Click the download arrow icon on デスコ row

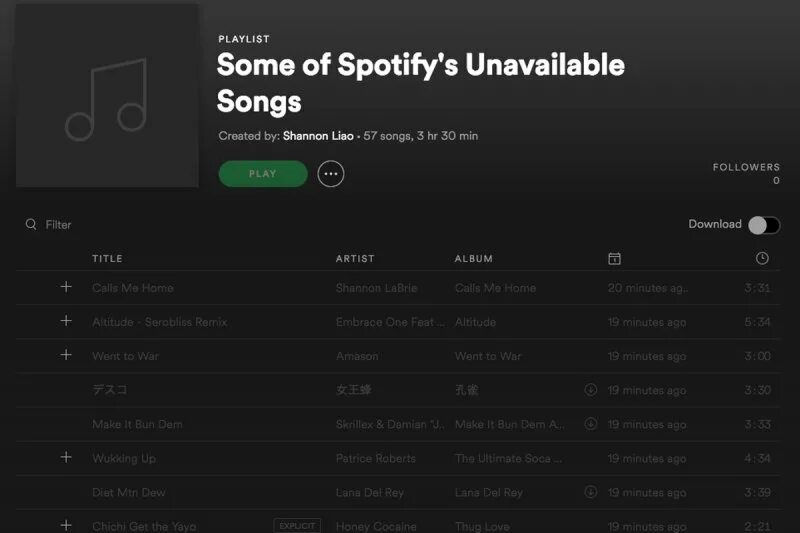[591, 389]
